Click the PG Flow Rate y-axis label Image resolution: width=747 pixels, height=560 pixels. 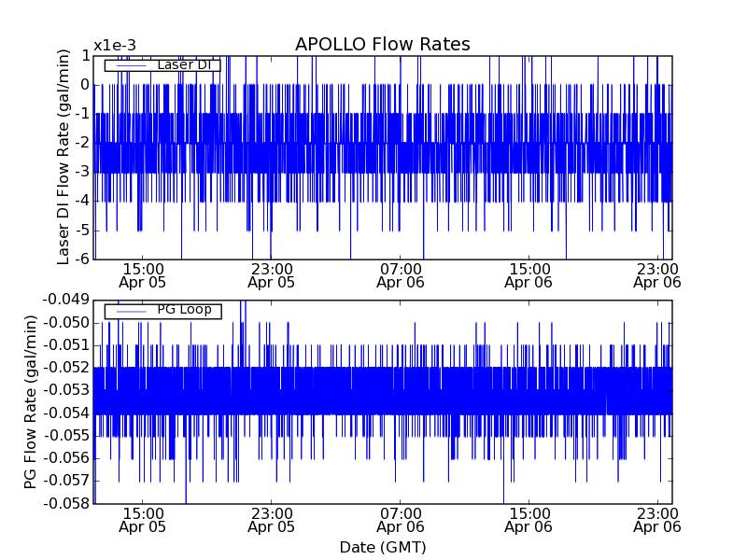coord(31,401)
